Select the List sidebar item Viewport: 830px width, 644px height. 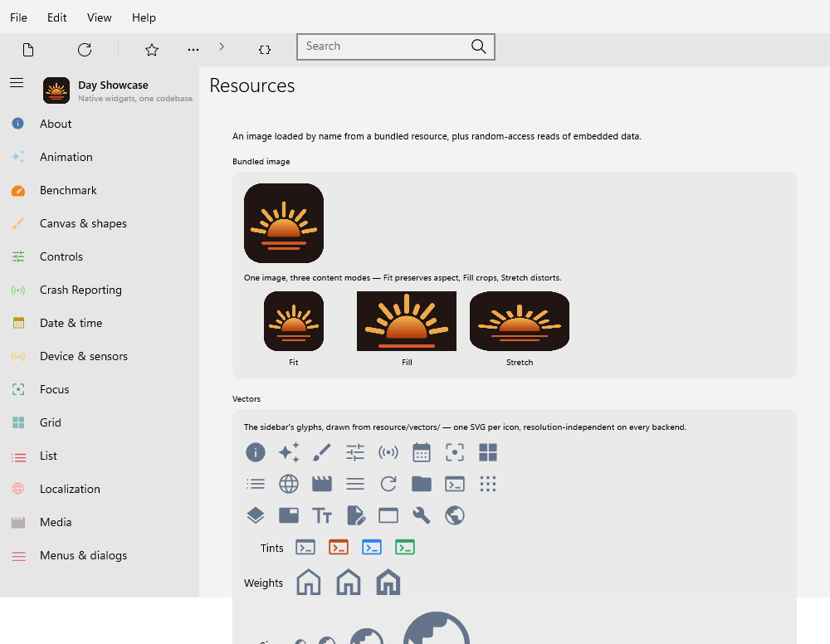pos(100,456)
